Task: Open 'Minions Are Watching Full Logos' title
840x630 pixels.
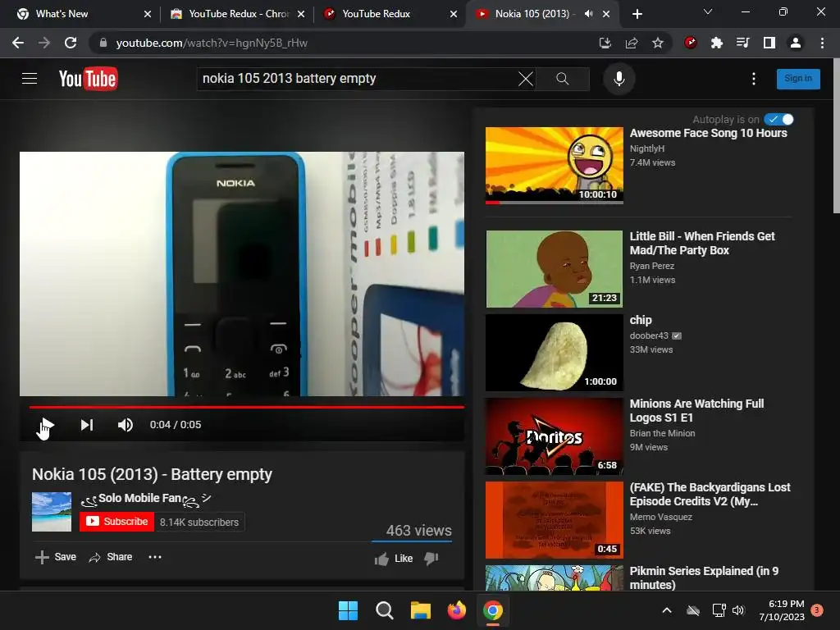Action: pos(696,410)
